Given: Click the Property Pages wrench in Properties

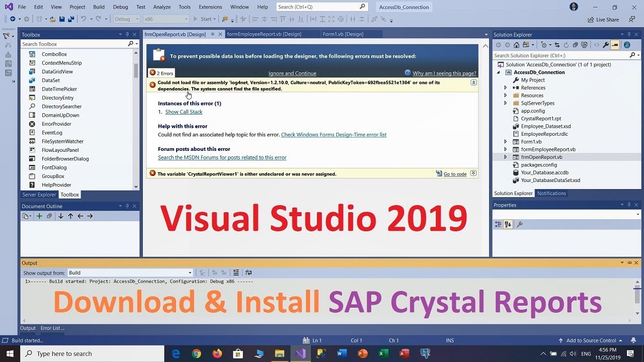Looking at the screenshot, I should click(520, 224).
